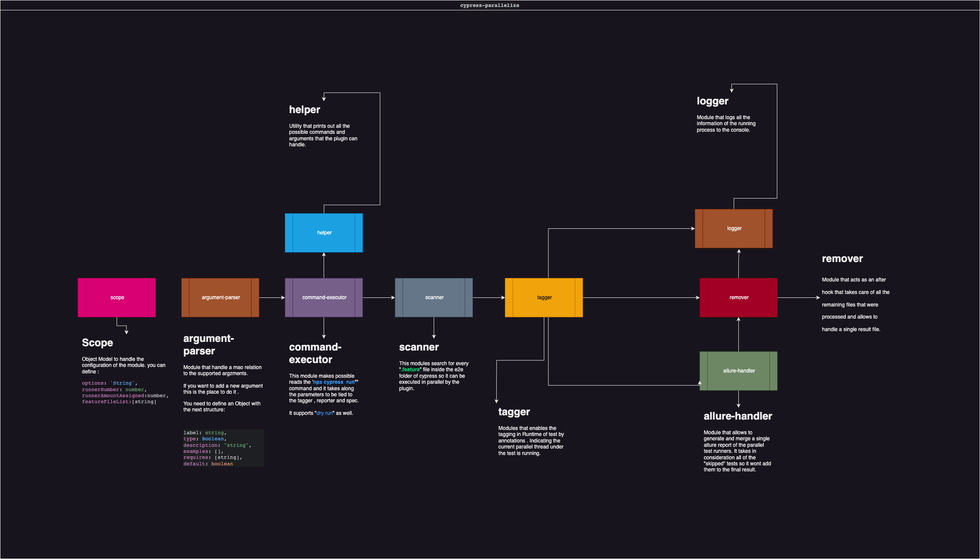Click the 'npx cypress run' link text

(x=334, y=382)
